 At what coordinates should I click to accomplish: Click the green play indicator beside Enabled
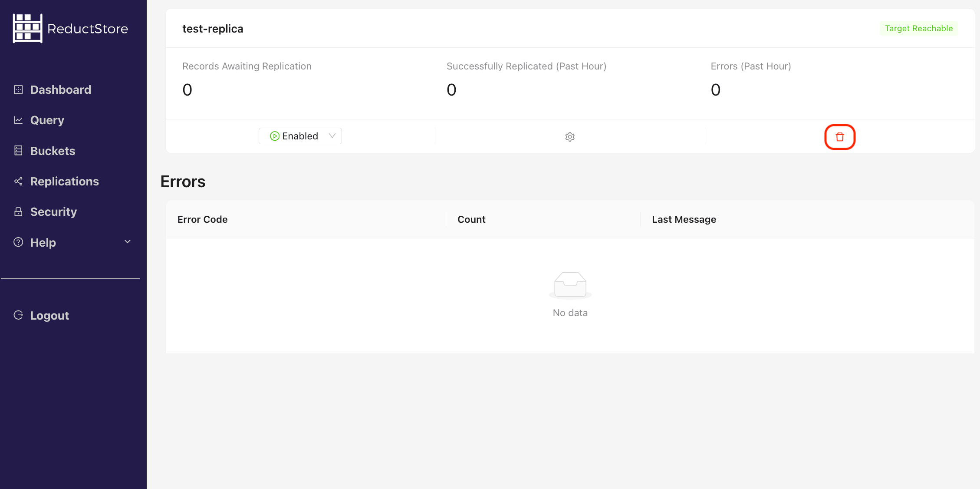tap(275, 135)
